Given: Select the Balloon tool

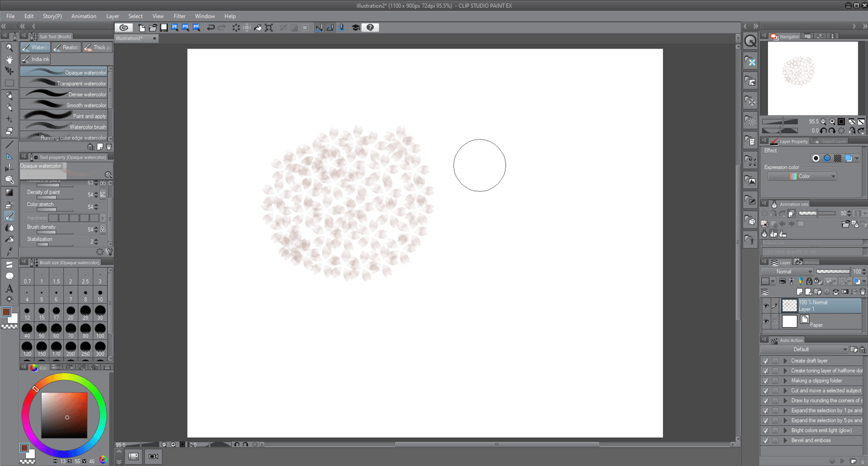Looking at the screenshot, I should (9, 276).
